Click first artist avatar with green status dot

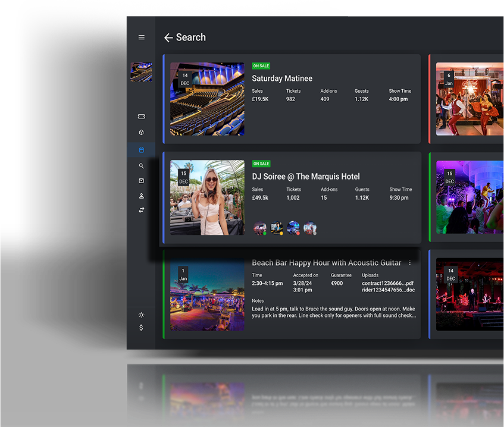(260, 228)
